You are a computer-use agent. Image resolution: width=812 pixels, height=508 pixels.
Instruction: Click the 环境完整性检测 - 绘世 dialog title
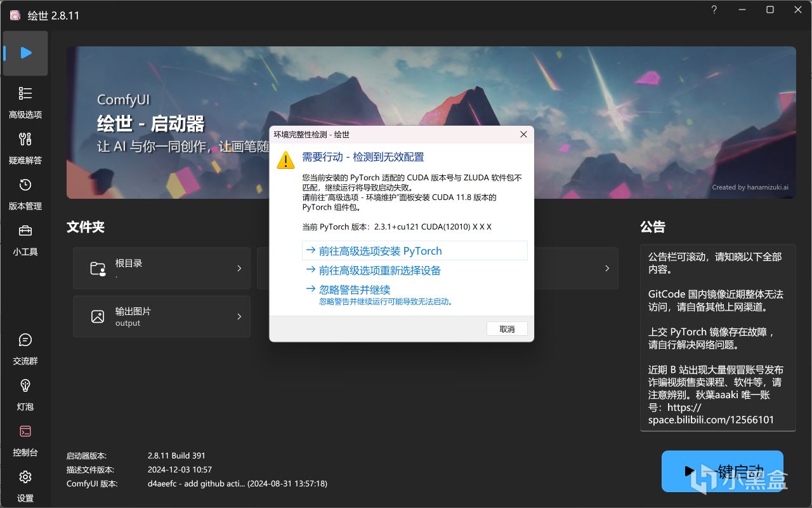tap(311, 135)
